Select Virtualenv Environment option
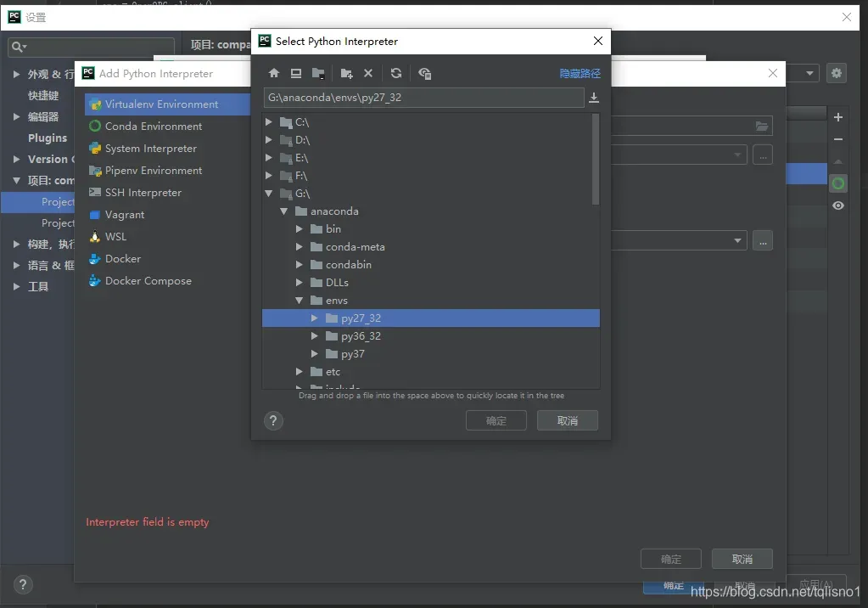The width and height of the screenshot is (868, 608). (168, 104)
